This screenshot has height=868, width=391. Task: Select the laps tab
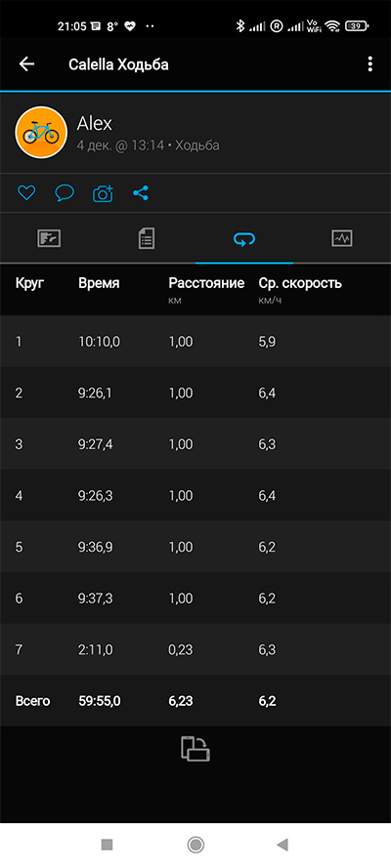(x=244, y=238)
